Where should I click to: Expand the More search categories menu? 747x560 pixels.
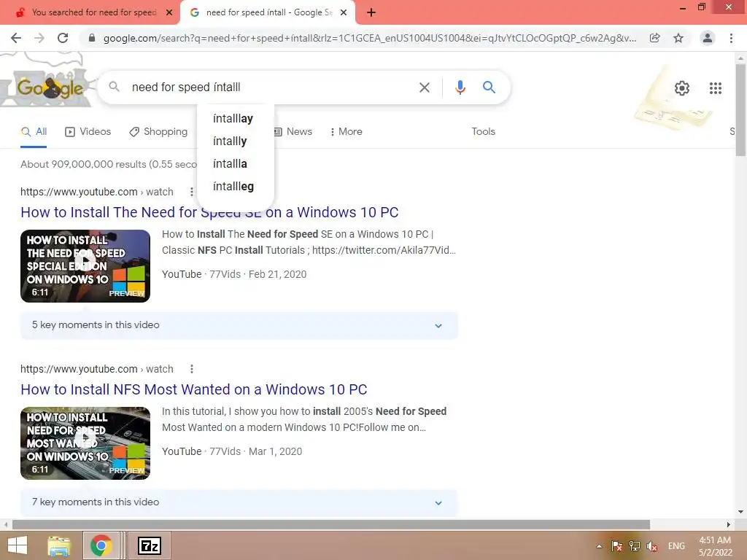(347, 132)
